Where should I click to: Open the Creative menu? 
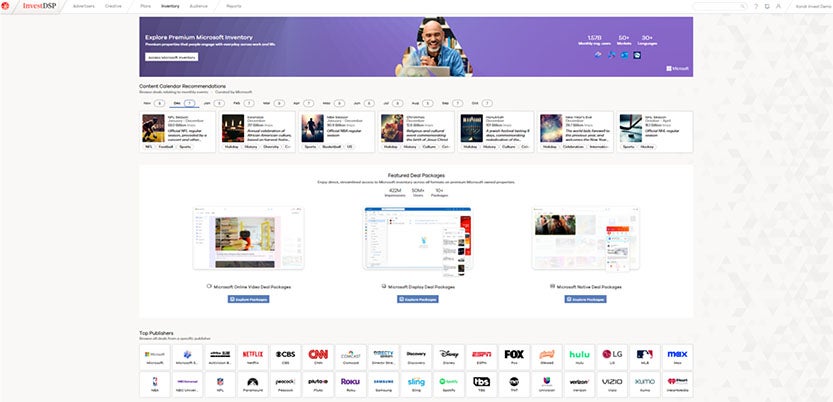coord(113,6)
